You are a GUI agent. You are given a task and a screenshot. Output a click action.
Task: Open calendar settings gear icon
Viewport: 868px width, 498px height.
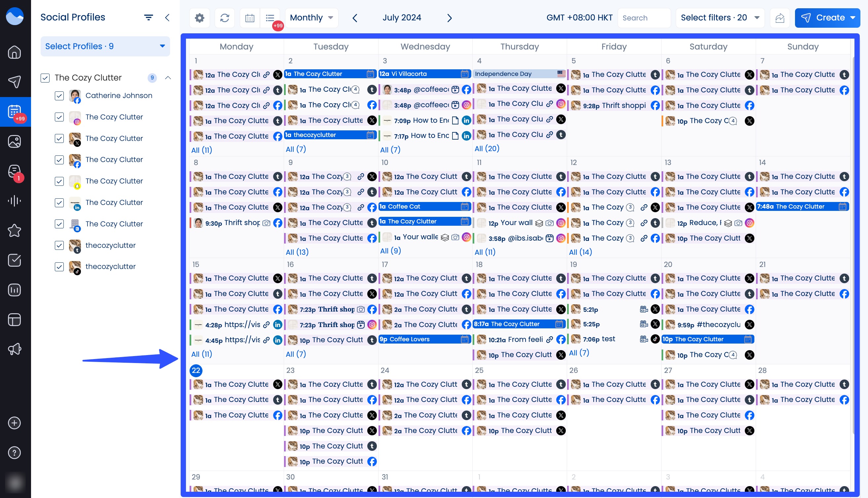tap(199, 18)
